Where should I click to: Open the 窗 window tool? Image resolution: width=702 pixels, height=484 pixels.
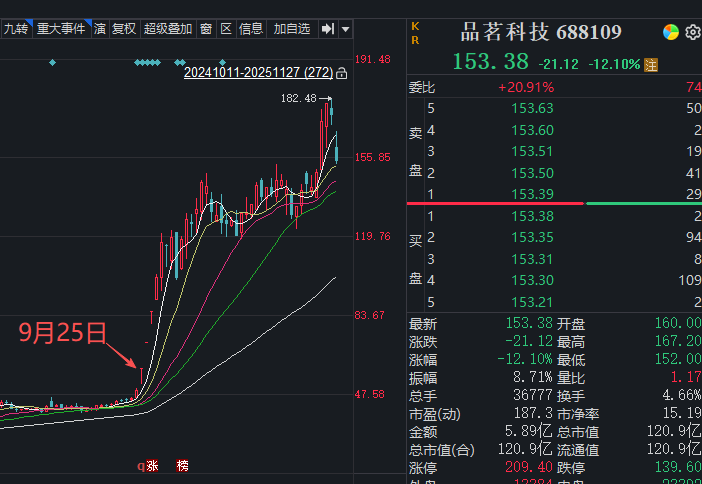click(x=205, y=29)
